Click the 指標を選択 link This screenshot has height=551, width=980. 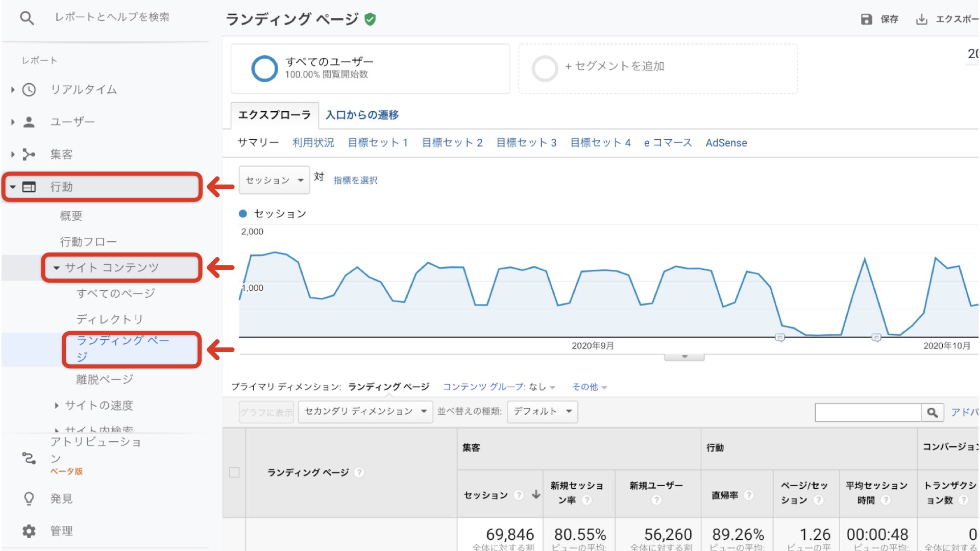tap(355, 180)
